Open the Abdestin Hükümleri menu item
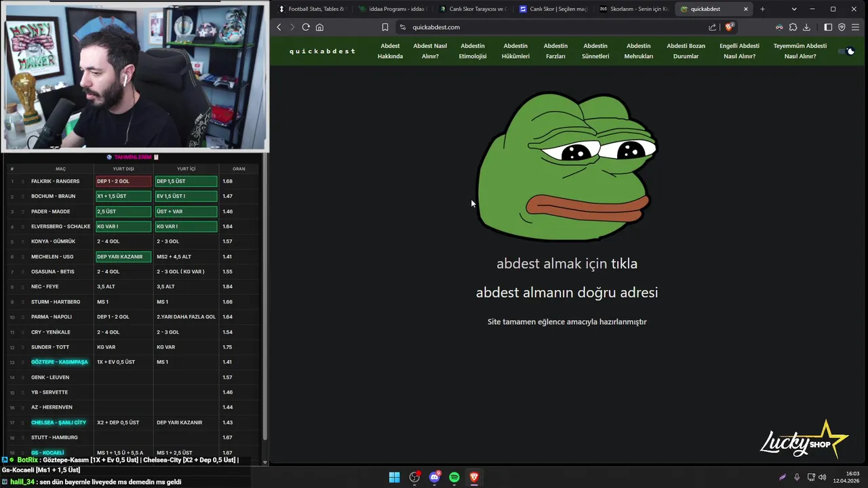 (x=515, y=51)
